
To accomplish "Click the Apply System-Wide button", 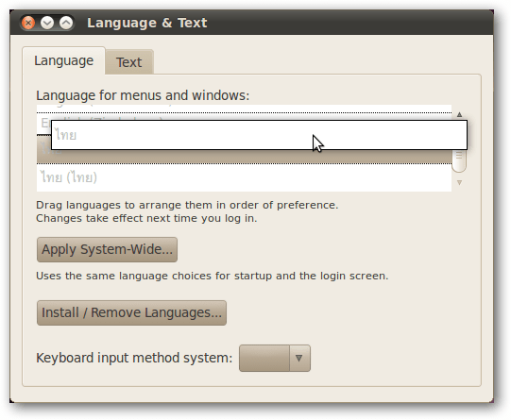I will click(107, 249).
